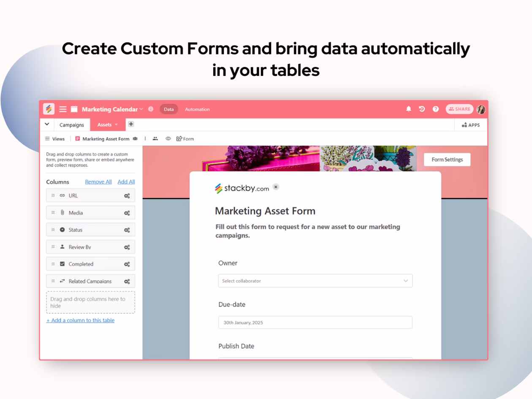Click the Remove All link
Image resolution: width=532 pixels, height=399 pixels.
click(98, 182)
